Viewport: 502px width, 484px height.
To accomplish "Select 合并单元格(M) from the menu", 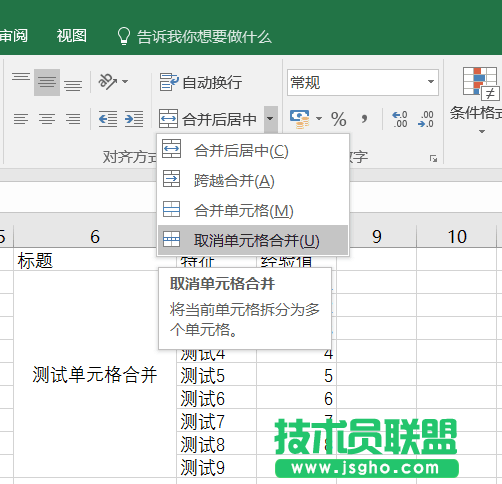I will (x=253, y=210).
